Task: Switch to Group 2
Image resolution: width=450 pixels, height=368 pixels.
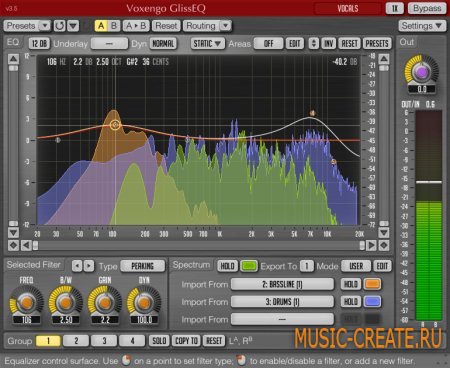Action: [76, 341]
